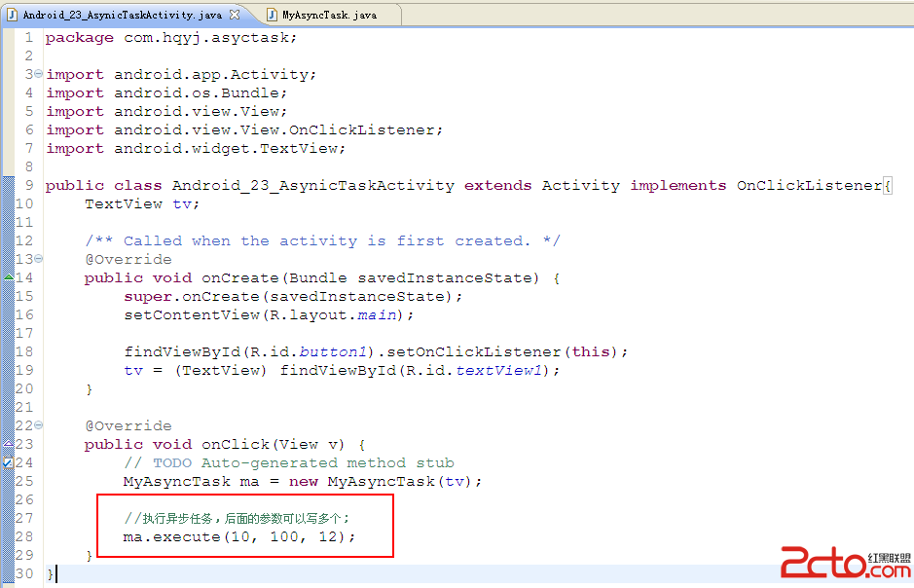Click the Chinese comment above ma.execute
This screenshot has width=914, height=588.
click(237, 518)
